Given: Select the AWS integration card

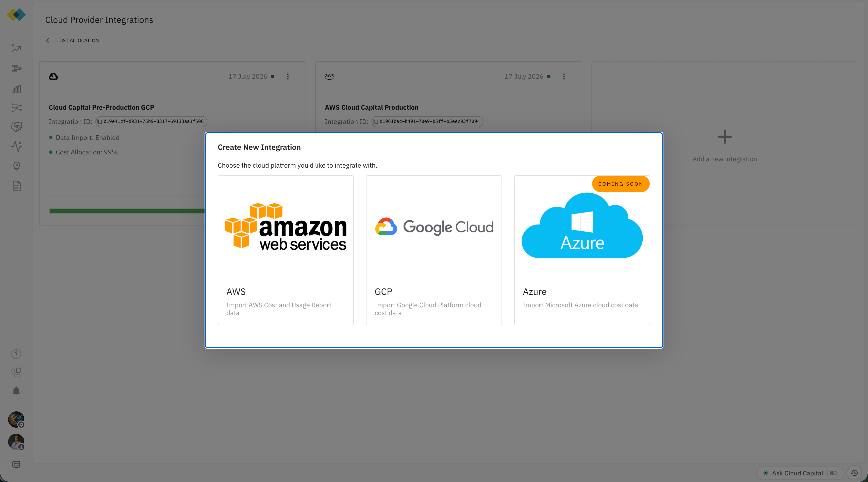Looking at the screenshot, I should [x=286, y=250].
